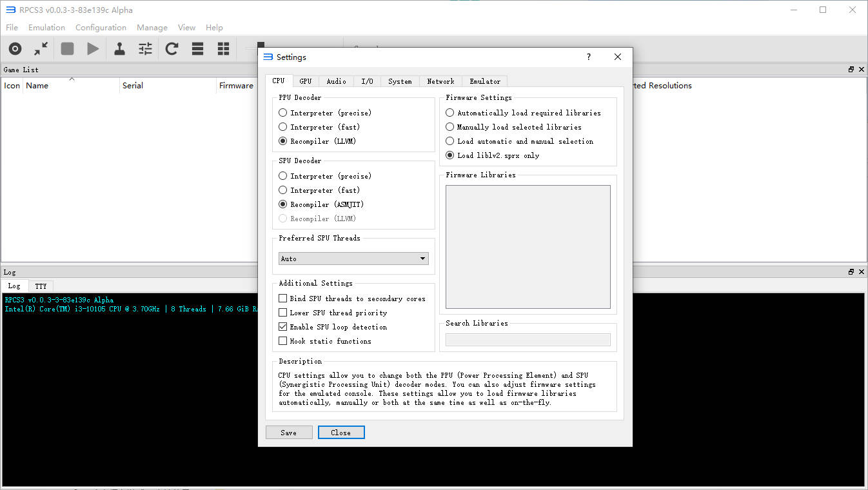The height and width of the screenshot is (490, 868).
Task: Choose Load automatic and manual selection
Action: click(520, 141)
